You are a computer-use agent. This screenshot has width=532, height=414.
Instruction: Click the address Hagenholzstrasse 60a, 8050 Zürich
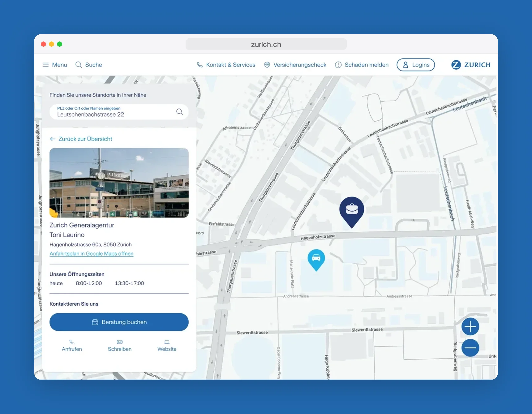(91, 244)
